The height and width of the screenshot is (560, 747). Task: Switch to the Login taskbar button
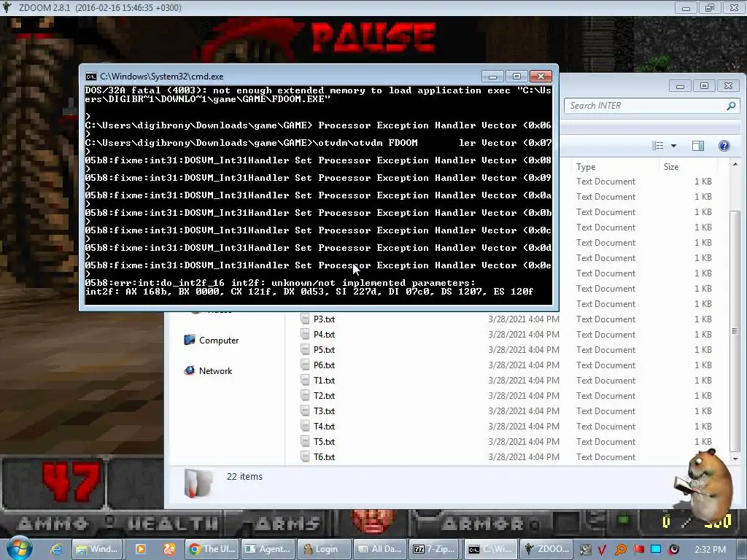tap(324, 549)
